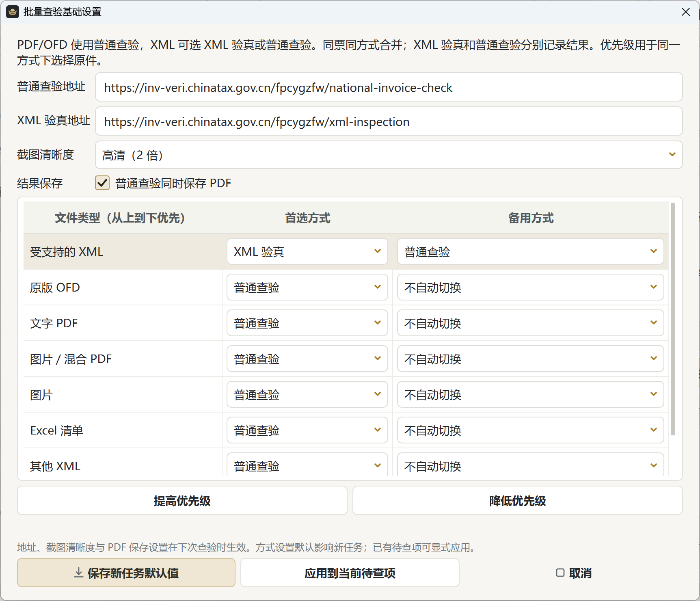Click the 降低优先级 button
The width and height of the screenshot is (700, 601).
(x=518, y=501)
